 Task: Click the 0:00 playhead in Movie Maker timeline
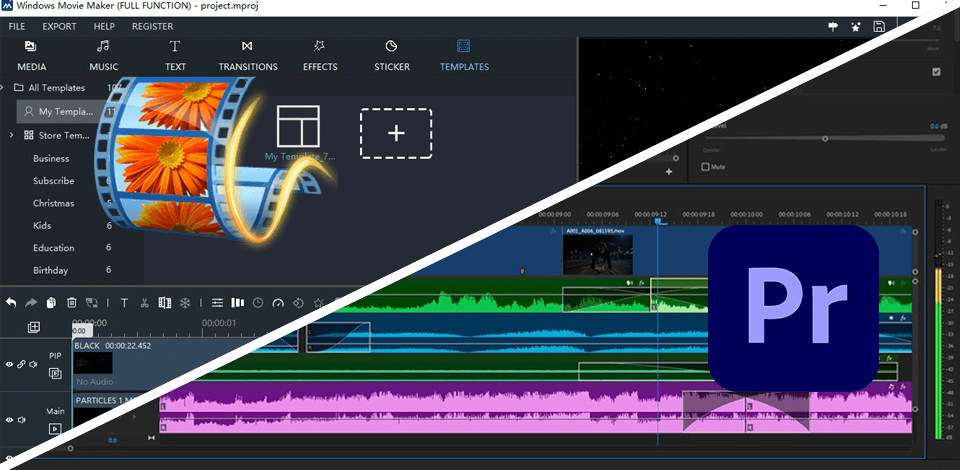click(81, 330)
